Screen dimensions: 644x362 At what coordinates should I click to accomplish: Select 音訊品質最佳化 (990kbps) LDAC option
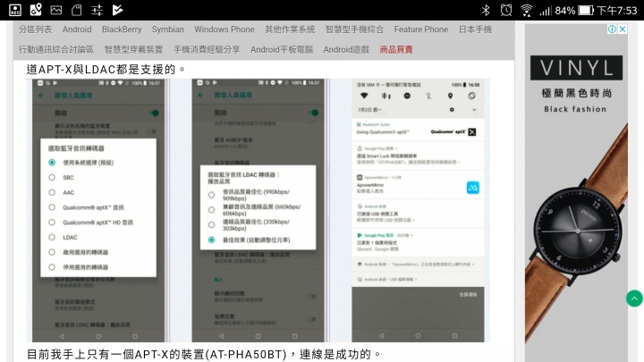click(x=211, y=195)
